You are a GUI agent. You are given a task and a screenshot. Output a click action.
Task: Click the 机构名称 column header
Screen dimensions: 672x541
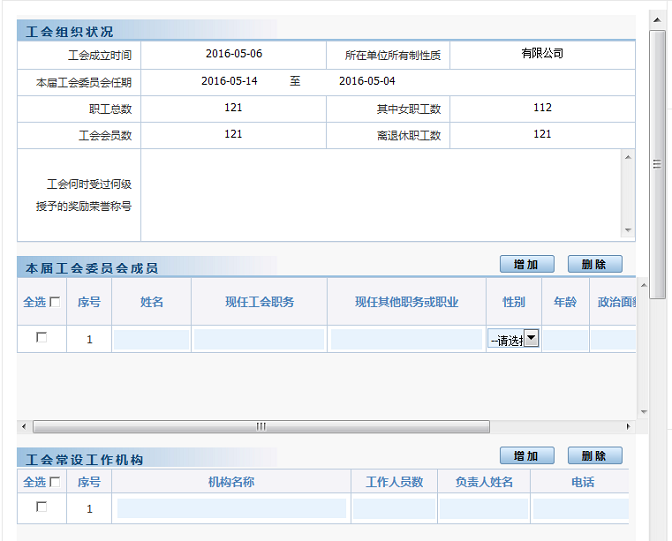(x=231, y=482)
